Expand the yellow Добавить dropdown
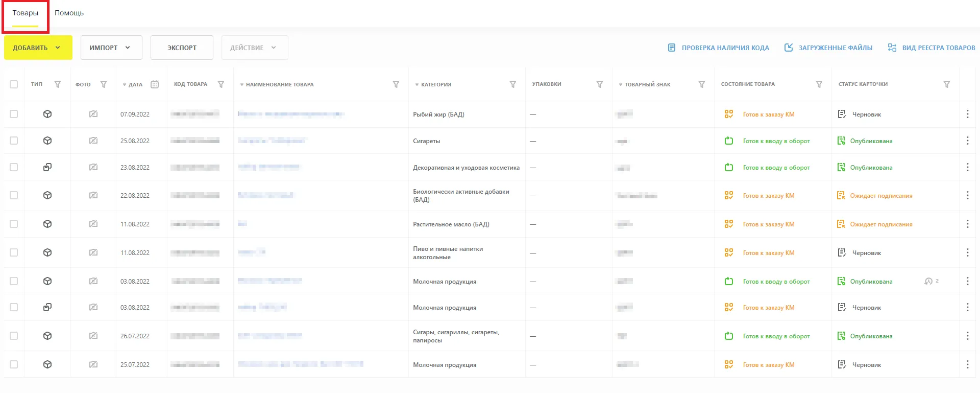The height and width of the screenshot is (393, 980). [38, 48]
